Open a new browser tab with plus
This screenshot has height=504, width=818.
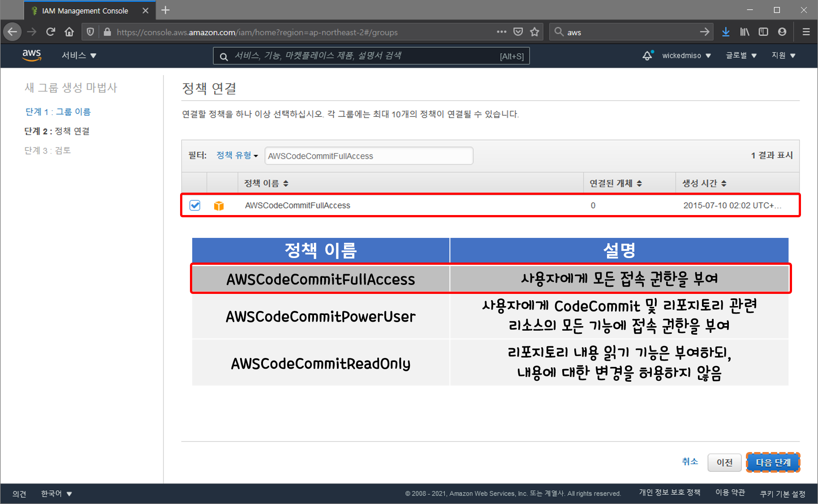coord(165,10)
